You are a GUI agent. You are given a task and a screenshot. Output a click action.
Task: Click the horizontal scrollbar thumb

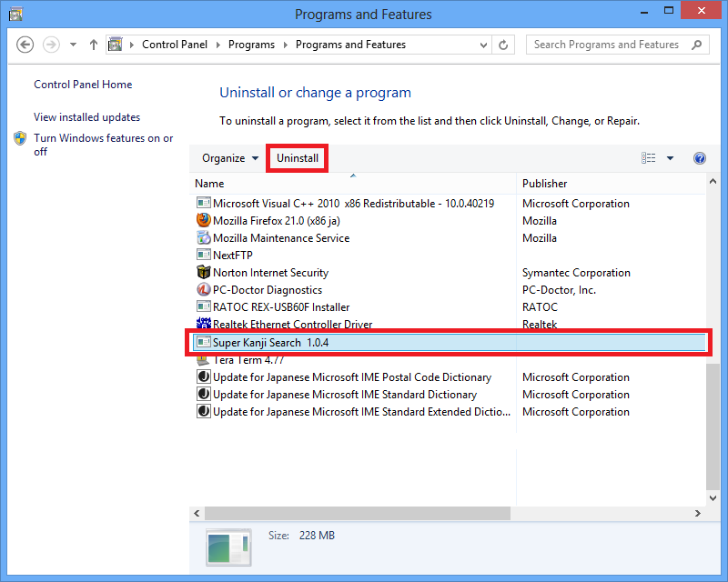point(357,514)
